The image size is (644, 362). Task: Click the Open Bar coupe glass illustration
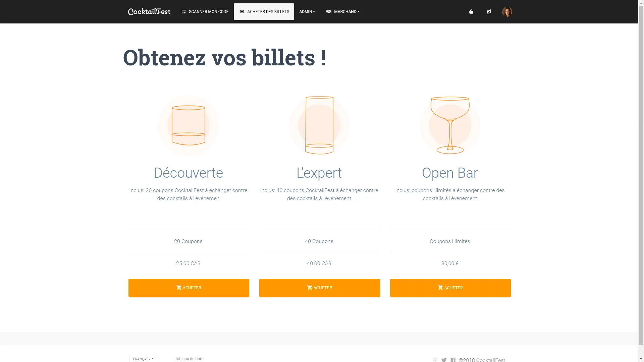point(450,125)
